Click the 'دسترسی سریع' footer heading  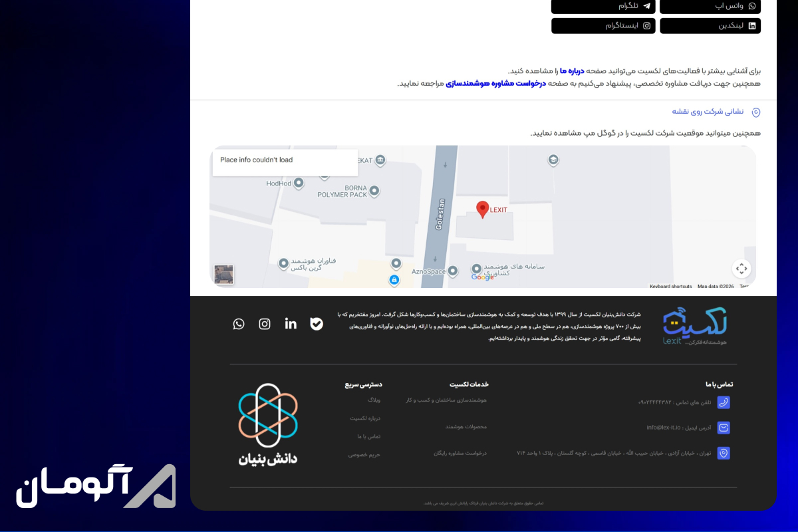[363, 384]
